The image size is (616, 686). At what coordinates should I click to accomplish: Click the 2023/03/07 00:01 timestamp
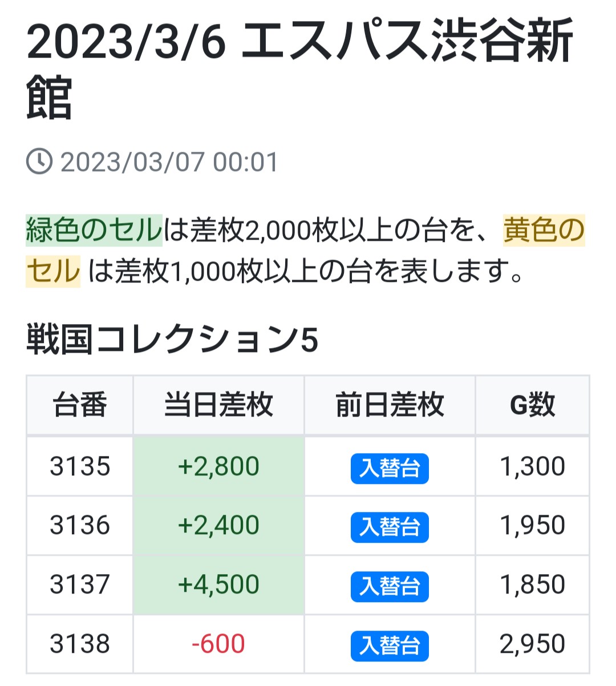click(169, 162)
